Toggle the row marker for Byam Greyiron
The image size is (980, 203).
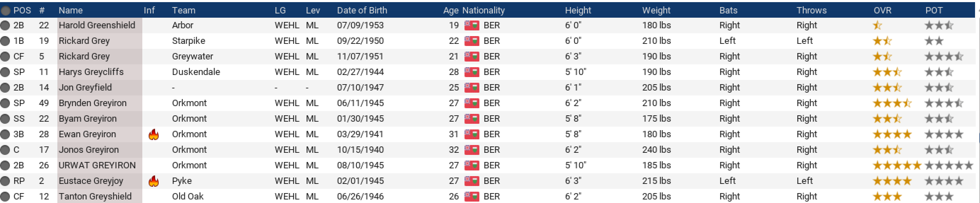click(x=5, y=119)
